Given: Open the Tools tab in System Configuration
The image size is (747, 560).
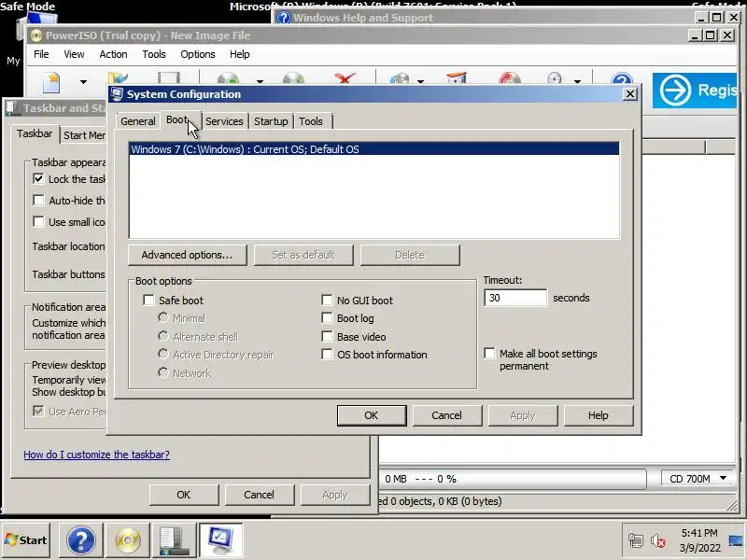Looking at the screenshot, I should click(x=311, y=121).
